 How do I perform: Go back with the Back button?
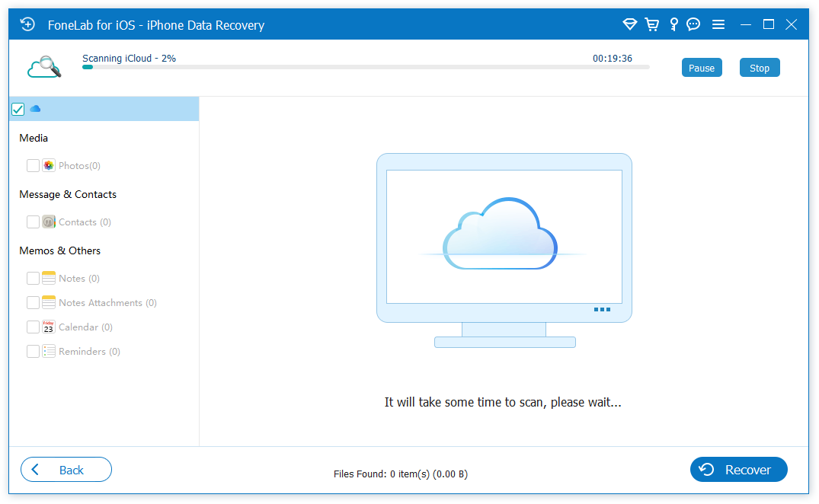click(66, 470)
